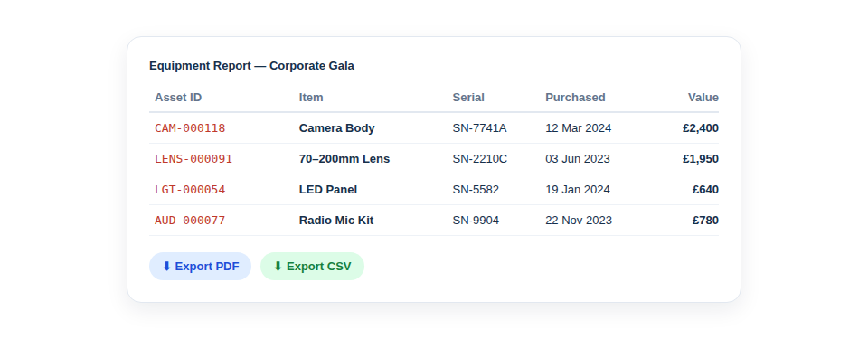Image resolution: width=868 pixels, height=339 pixels.
Task: Click the Item column header
Action: (x=311, y=98)
